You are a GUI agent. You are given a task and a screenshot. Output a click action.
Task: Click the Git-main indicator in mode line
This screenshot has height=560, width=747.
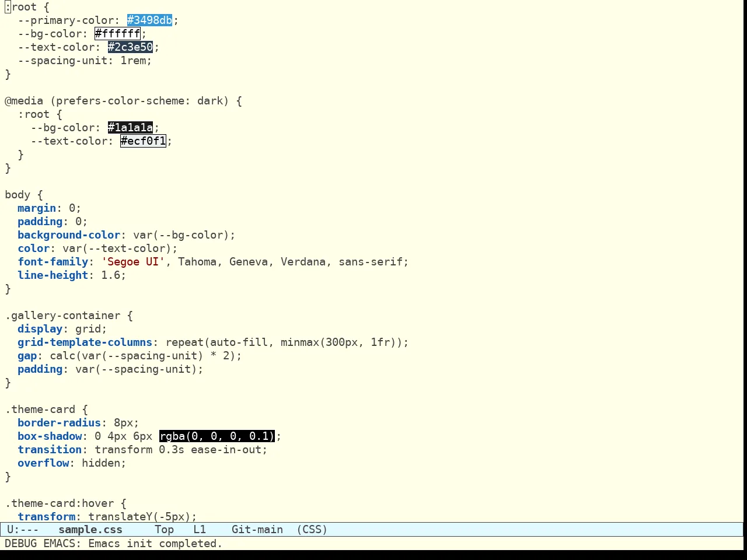[257, 530]
